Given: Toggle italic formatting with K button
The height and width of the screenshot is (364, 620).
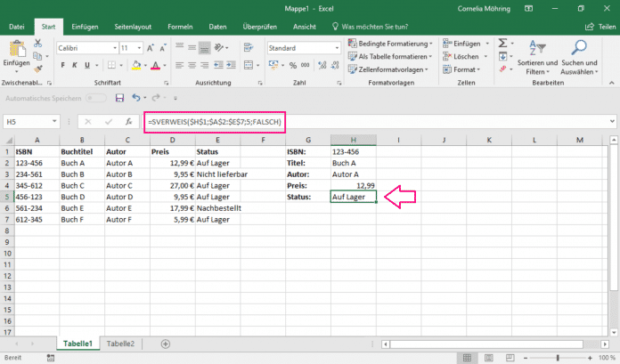Looking at the screenshot, I should pos(75,65).
